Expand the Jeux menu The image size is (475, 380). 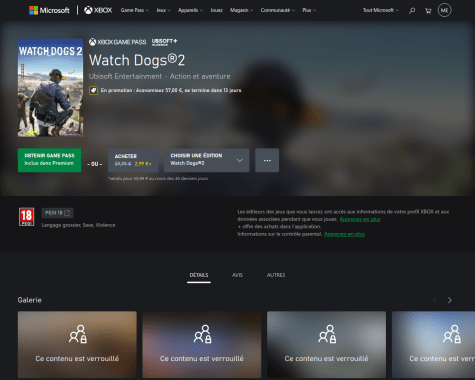click(x=163, y=10)
